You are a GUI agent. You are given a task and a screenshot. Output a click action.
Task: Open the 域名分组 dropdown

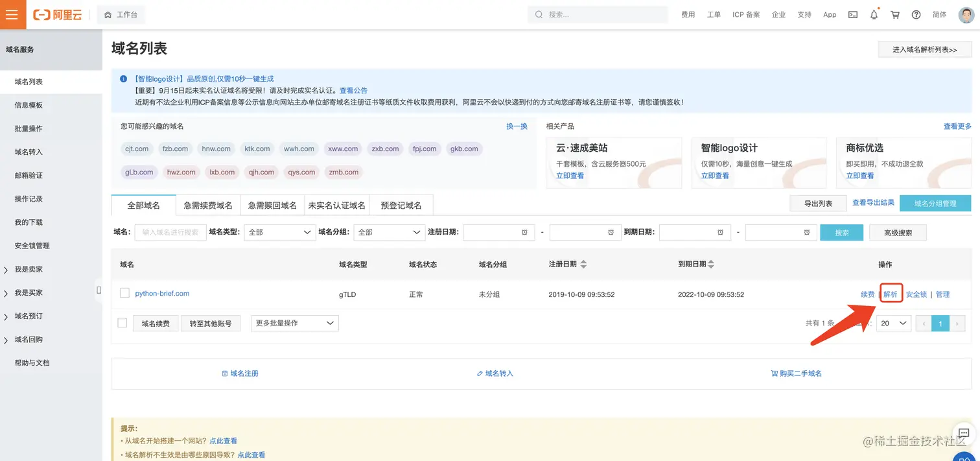pos(389,232)
